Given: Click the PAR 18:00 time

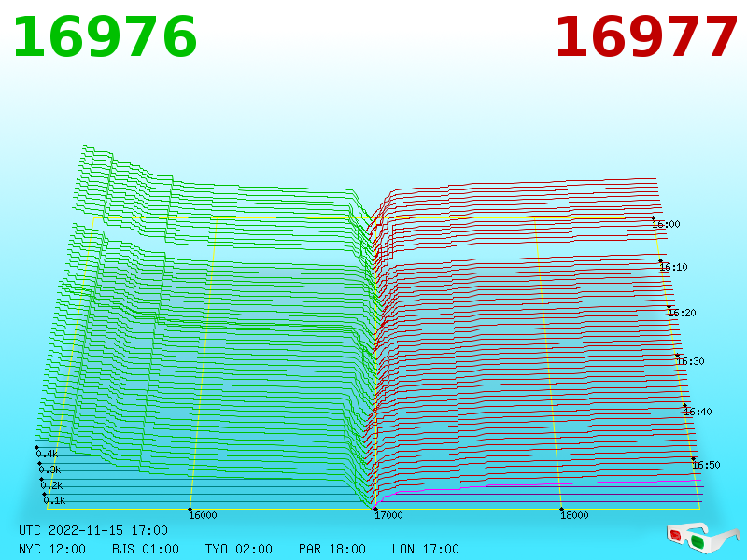Looking at the screenshot, I should click(332, 549).
